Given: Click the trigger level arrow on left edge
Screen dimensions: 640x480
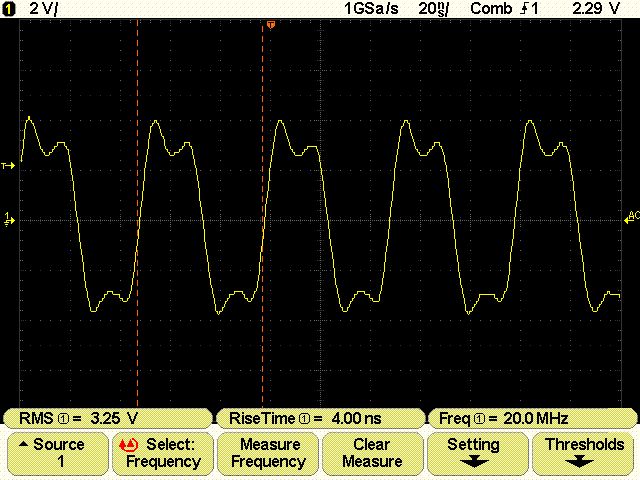Looking at the screenshot, I should click(x=8, y=166).
